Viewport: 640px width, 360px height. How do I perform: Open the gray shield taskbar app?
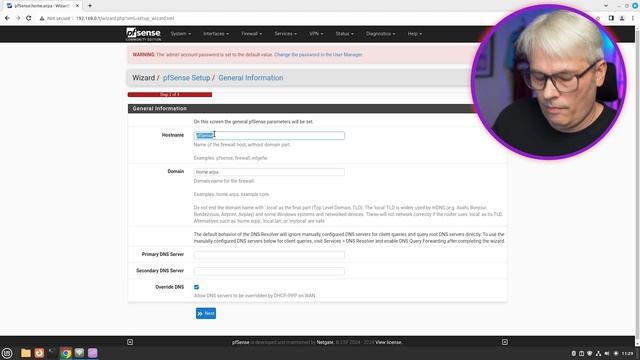click(79, 353)
